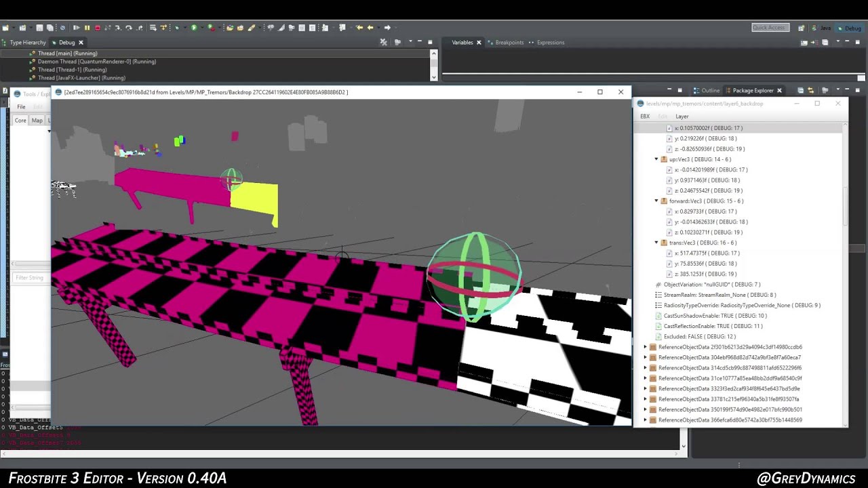
Task: Suspend the running program
Action: pos(87,28)
